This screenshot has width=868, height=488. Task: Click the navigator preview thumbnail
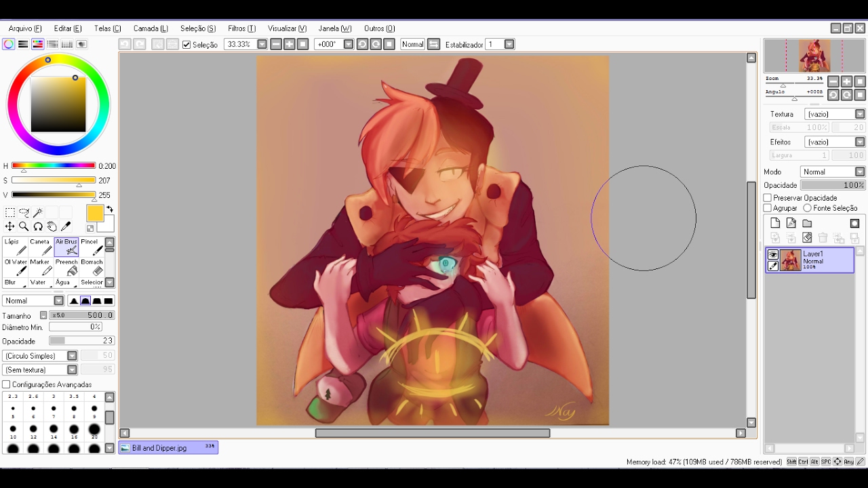pos(814,56)
